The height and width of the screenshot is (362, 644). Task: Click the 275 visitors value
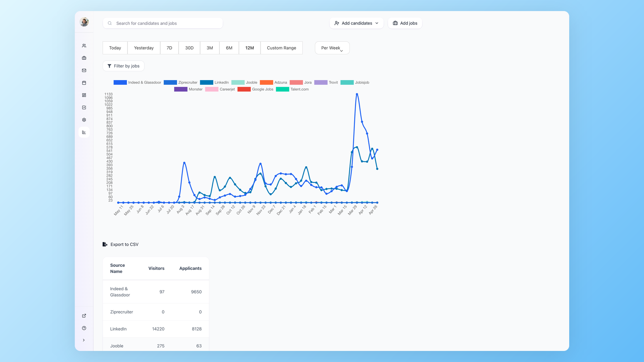coord(161,346)
